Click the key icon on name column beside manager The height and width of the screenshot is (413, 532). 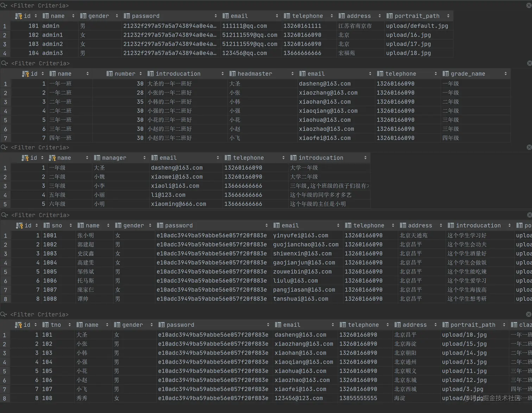click(x=52, y=158)
